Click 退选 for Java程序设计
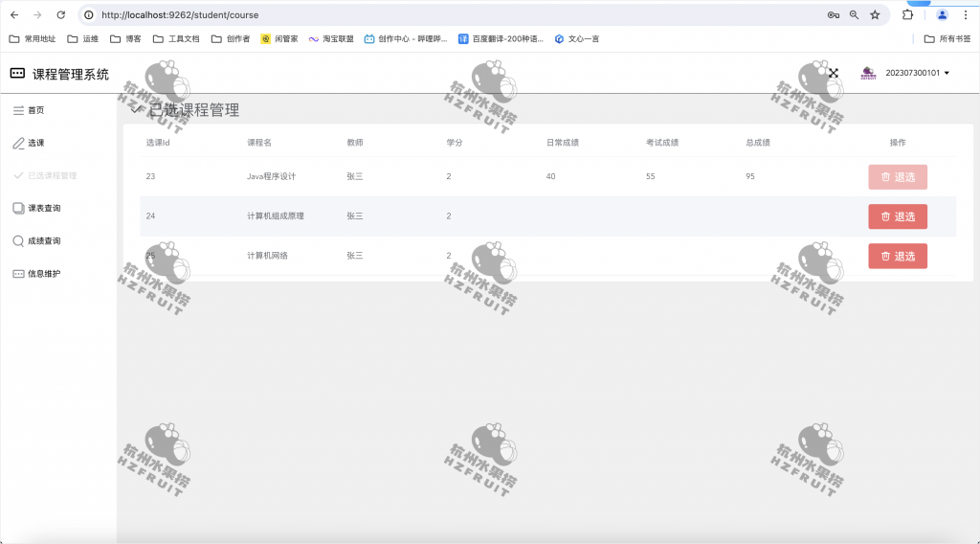 (x=898, y=177)
